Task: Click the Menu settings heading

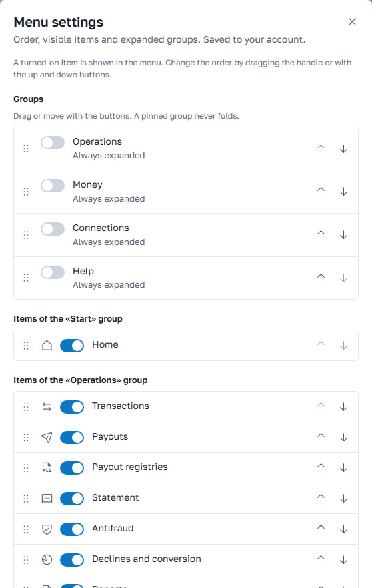Action: 59,22
